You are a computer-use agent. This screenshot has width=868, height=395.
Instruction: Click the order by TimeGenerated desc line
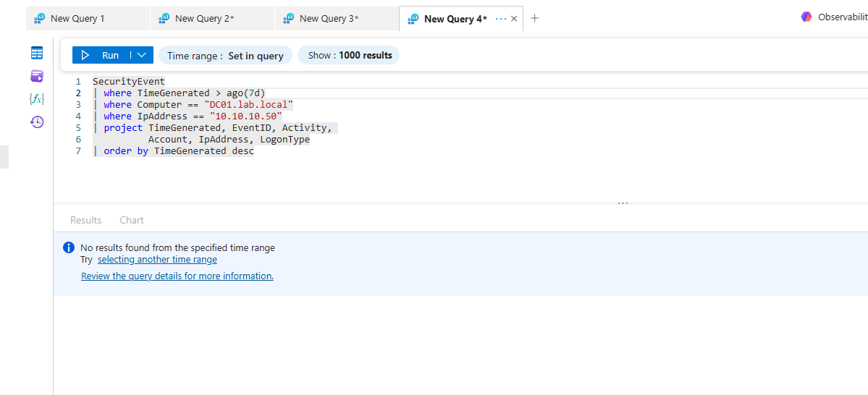click(x=173, y=151)
